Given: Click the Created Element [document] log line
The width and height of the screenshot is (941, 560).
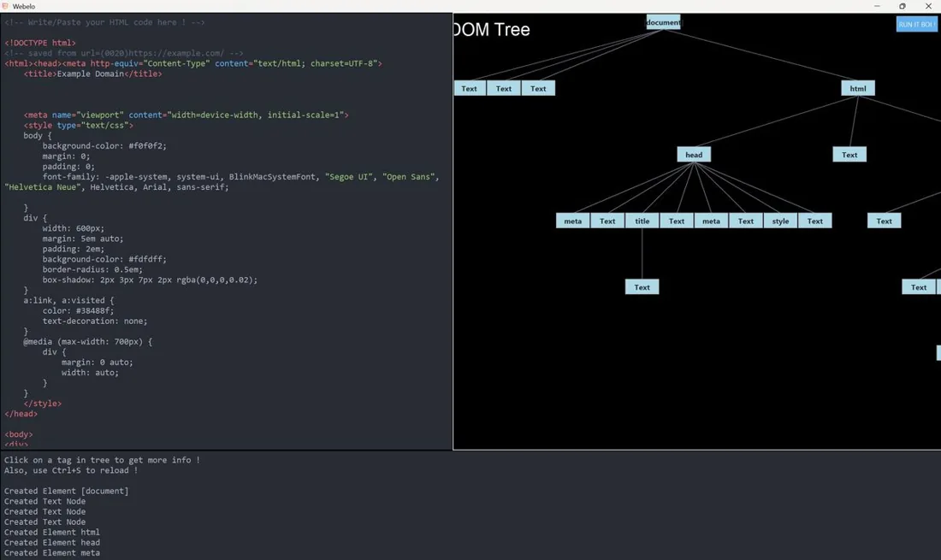Looking at the screenshot, I should [67, 491].
